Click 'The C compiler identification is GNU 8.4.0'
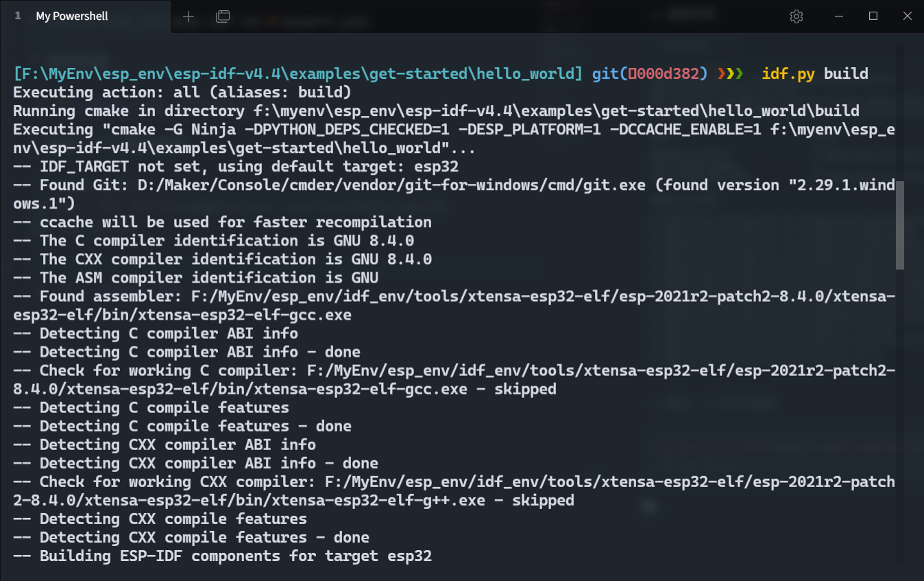The width and height of the screenshot is (924, 581). [213, 240]
